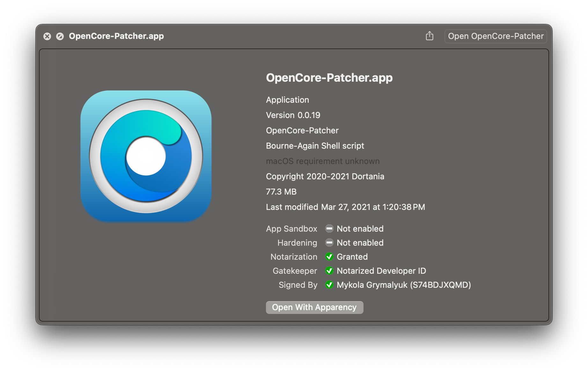Click the Hardening gray dash status icon
Image resolution: width=588 pixels, height=372 pixels.
329,243
